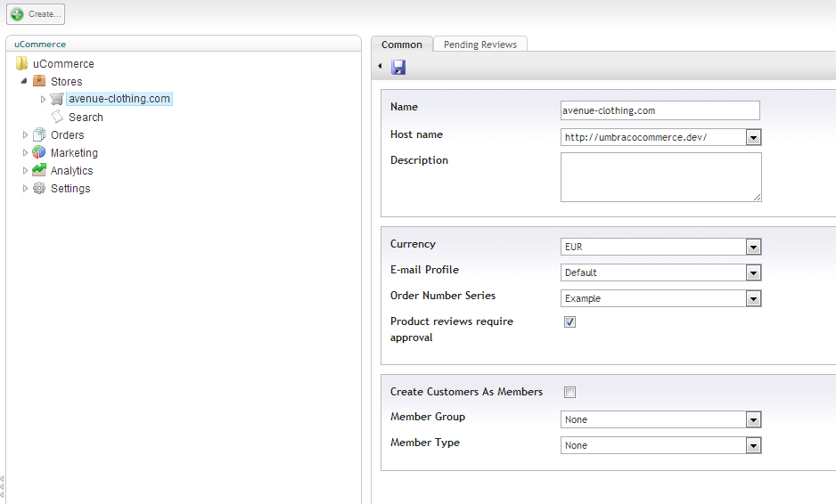Viewport: 836px width, 504px height.
Task: Click the E-mail Profile field label
Action: pos(424,270)
